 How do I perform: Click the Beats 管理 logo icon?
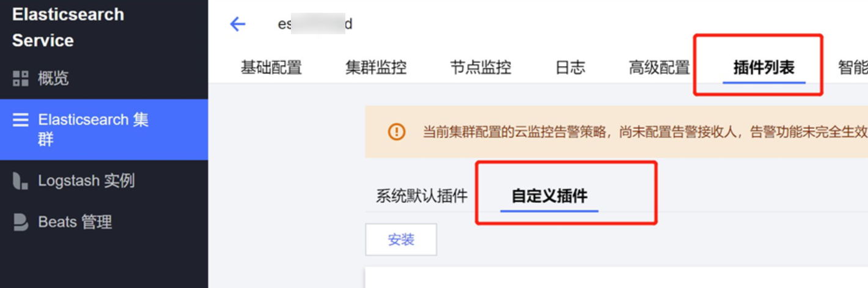pyautogui.click(x=21, y=222)
